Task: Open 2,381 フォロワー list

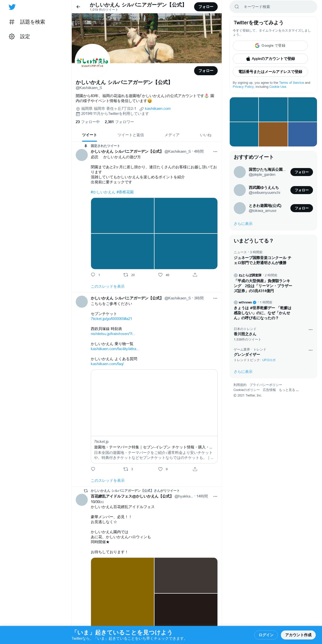Action: click(119, 122)
